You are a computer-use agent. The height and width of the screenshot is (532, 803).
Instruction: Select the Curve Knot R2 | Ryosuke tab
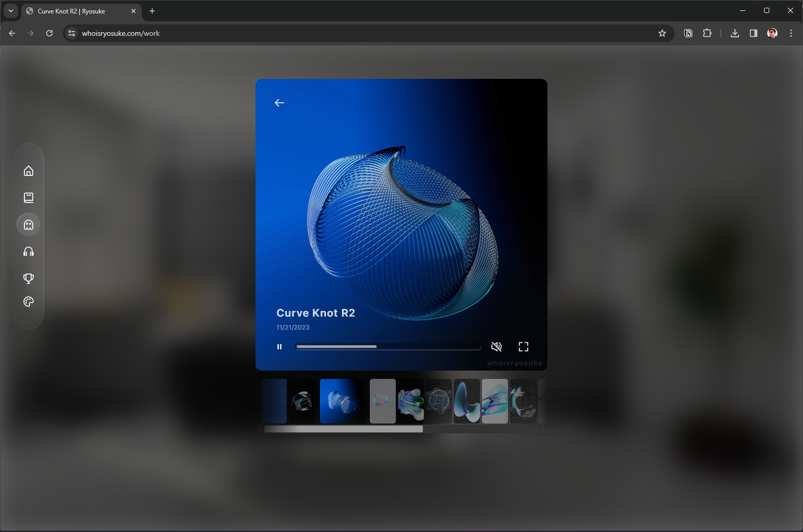(73, 11)
